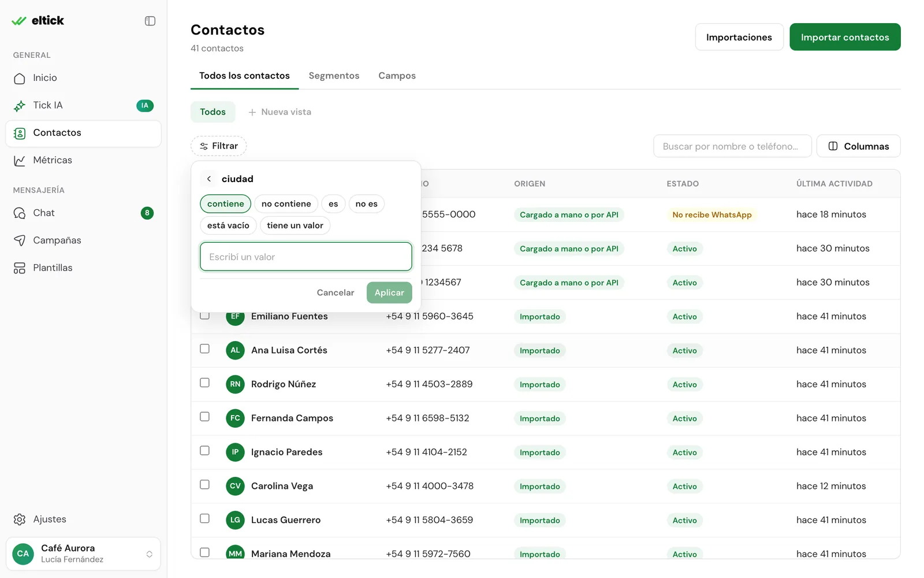Open Campañas section
Image resolution: width=924 pixels, height=578 pixels.
(83, 240)
